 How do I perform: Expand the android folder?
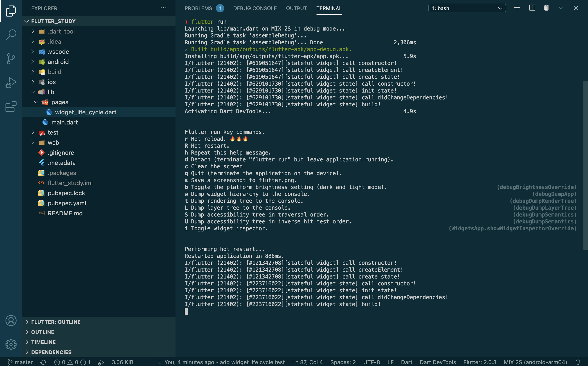pyautogui.click(x=58, y=62)
